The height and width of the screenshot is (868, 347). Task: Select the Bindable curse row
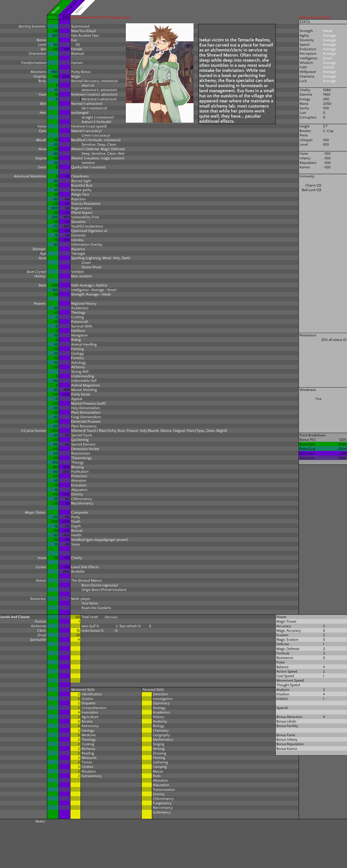[x=78, y=571]
